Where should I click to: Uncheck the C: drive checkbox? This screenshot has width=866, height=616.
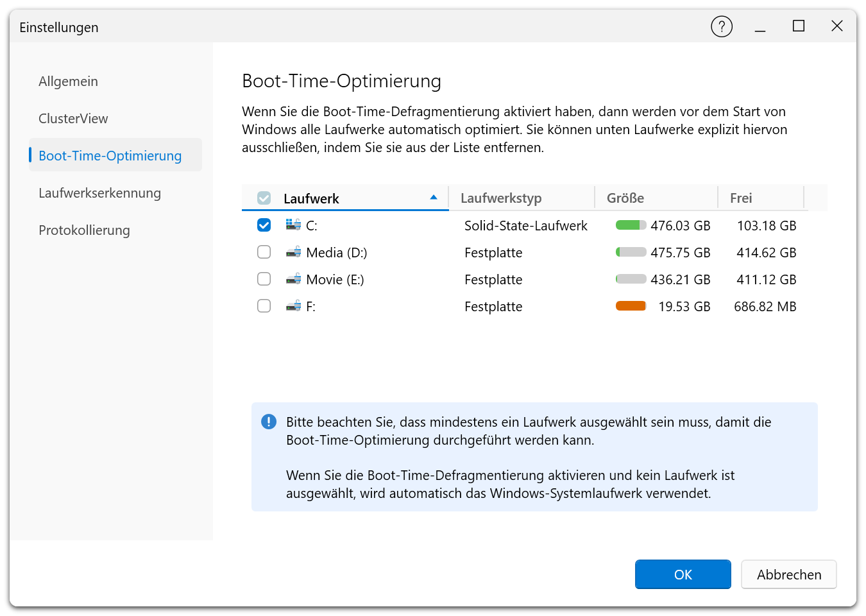(x=264, y=225)
